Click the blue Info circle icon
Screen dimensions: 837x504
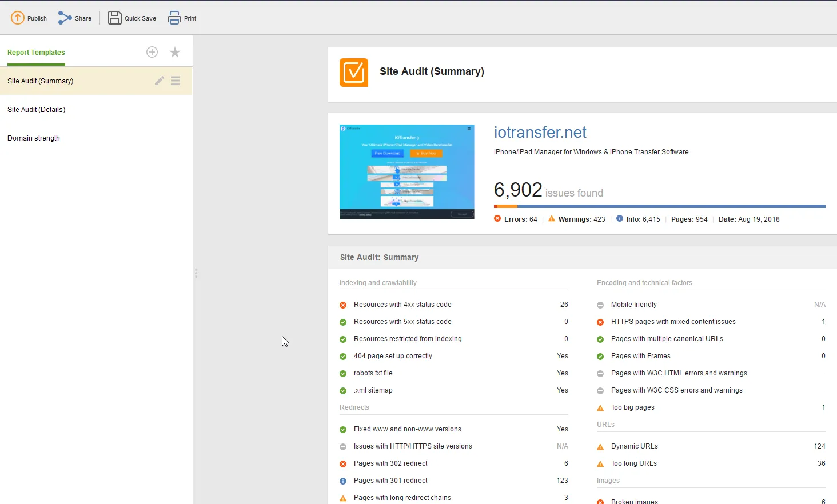click(620, 219)
